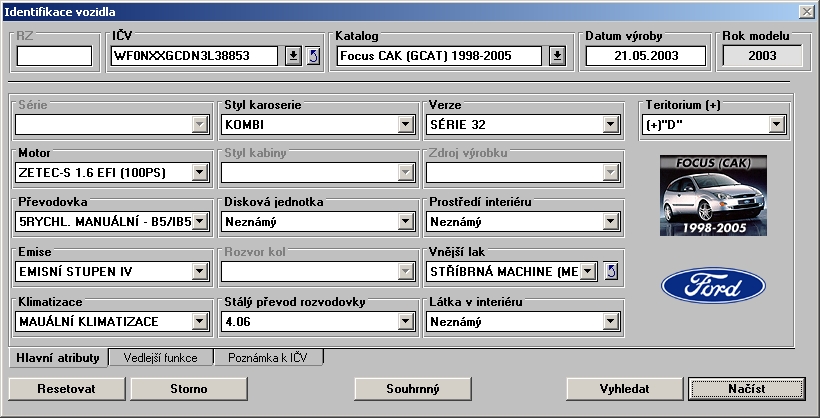This screenshot has height=418, width=820.
Task: Open the Motor dropdown list
Action: tap(199, 173)
